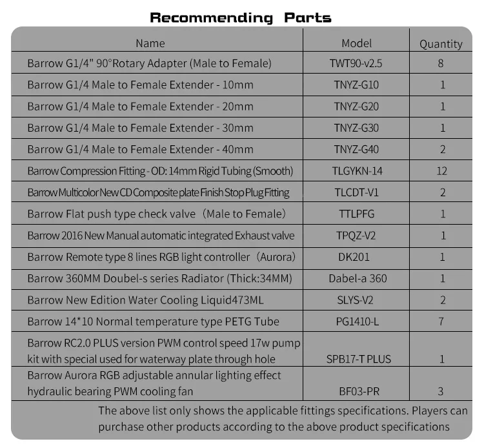Click model code SPB17-T PLUS
This screenshot has width=484, height=448.
point(359,359)
